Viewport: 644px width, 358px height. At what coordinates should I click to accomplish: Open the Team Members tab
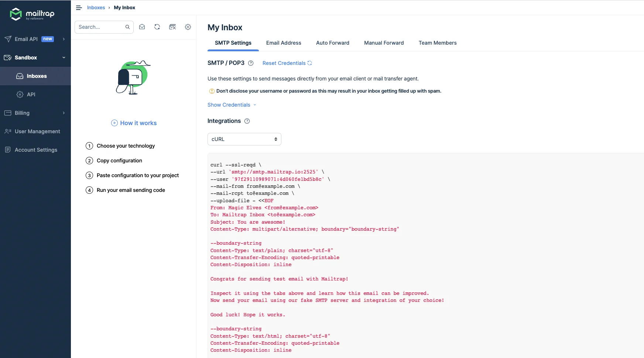click(x=437, y=43)
